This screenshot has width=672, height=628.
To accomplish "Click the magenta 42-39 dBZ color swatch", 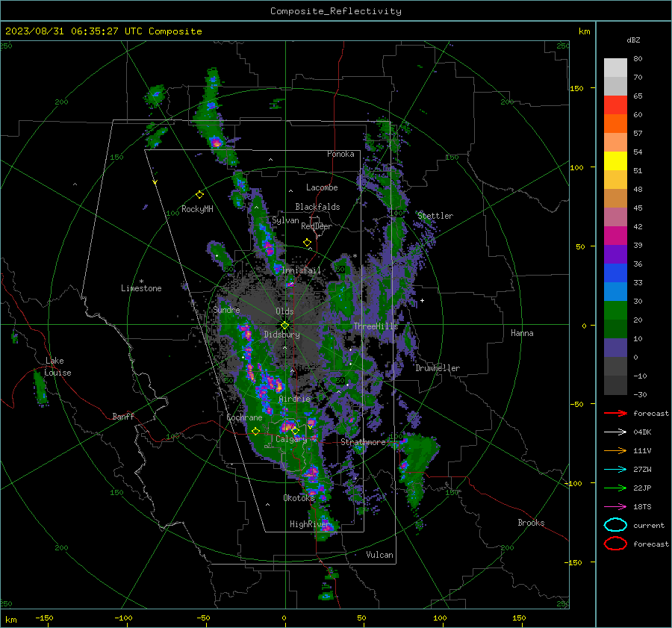I will 615,236.
